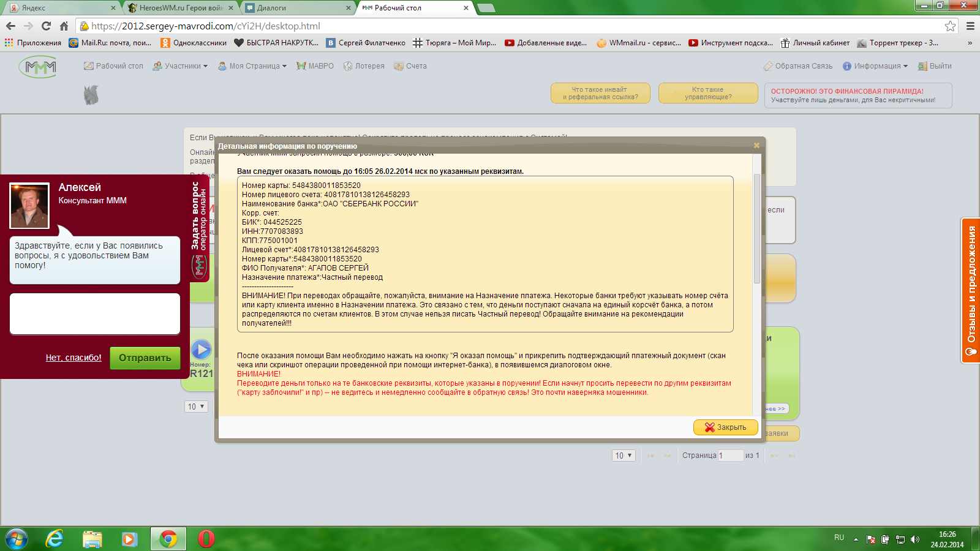Expand Участники dropdown menu

point(180,66)
